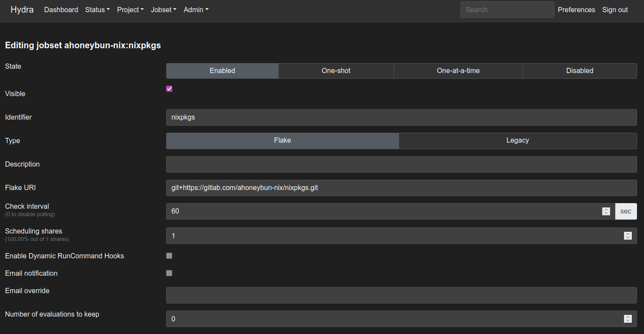Enable Dynamic RunCommand Hooks checkbox
The image size is (644, 334).
coord(169,256)
